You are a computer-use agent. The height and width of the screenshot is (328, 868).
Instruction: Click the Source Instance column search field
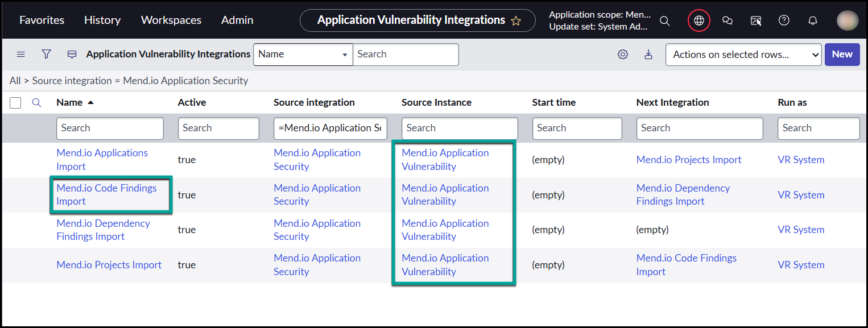point(460,128)
